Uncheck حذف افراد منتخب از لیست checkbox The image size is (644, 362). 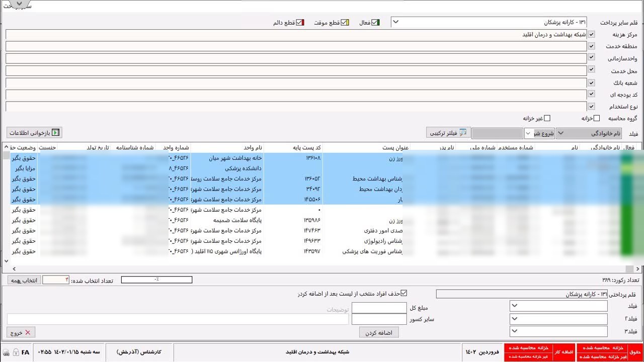click(404, 293)
